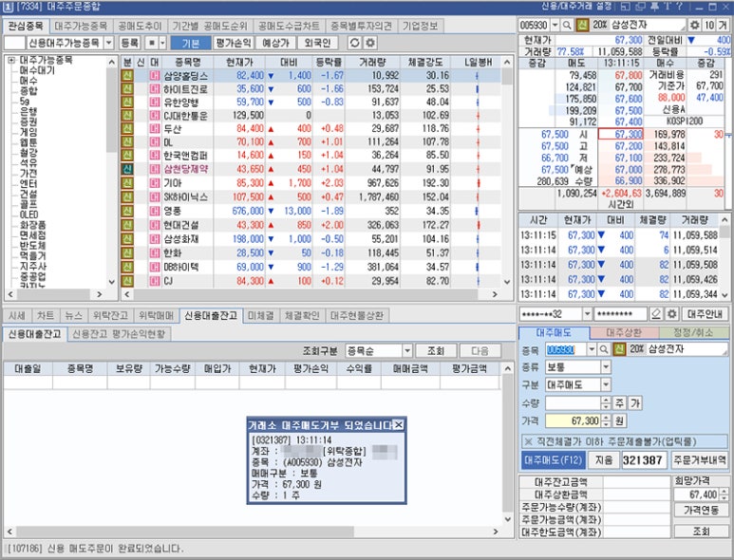Open 기간별 공매도순위 tab
The height and width of the screenshot is (560, 734).
click(x=210, y=26)
